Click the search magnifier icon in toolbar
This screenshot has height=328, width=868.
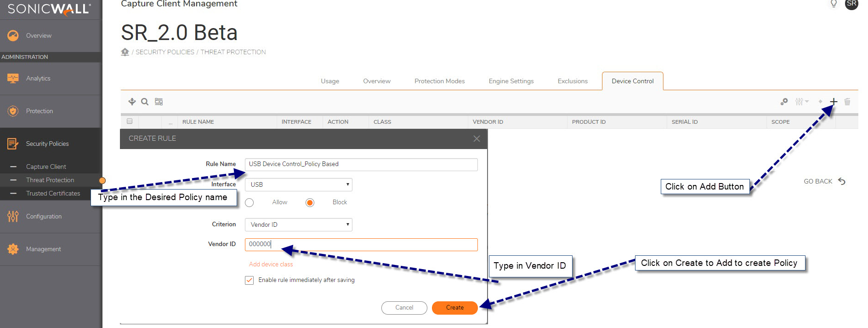click(145, 102)
